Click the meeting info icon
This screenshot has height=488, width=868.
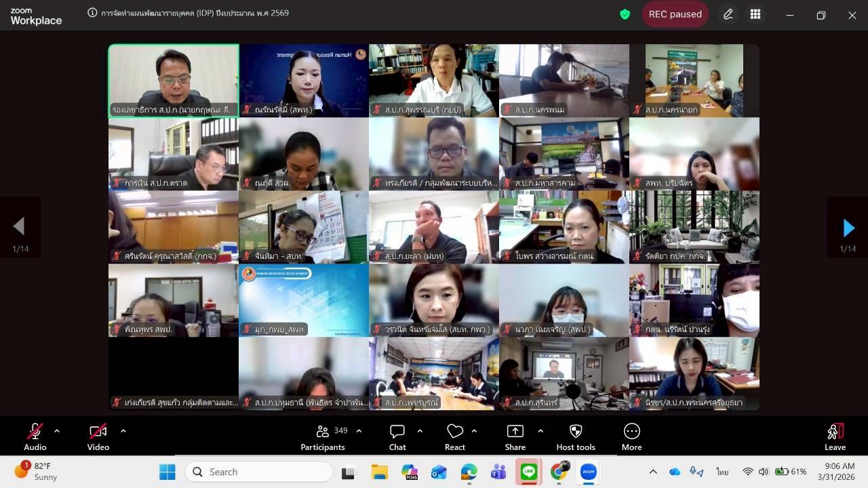pos(92,13)
